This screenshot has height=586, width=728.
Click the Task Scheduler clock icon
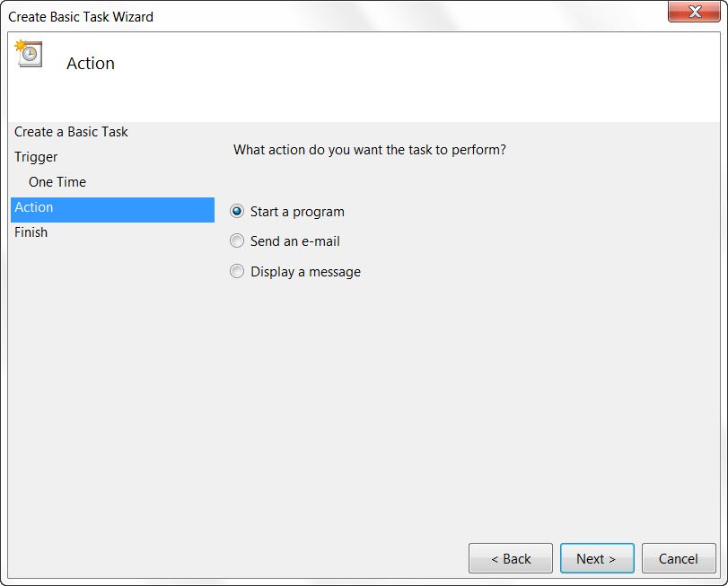tap(28, 54)
